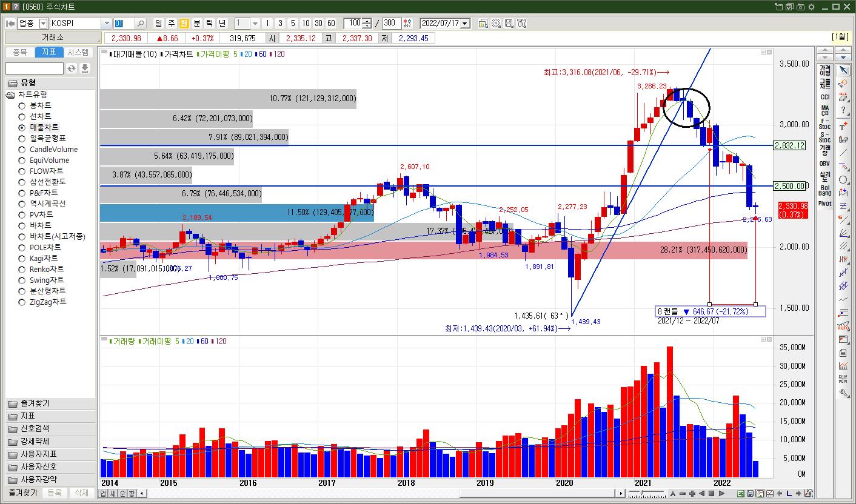Select the text annotation tool
The width and height of the screenshot is (856, 504).
point(843,126)
